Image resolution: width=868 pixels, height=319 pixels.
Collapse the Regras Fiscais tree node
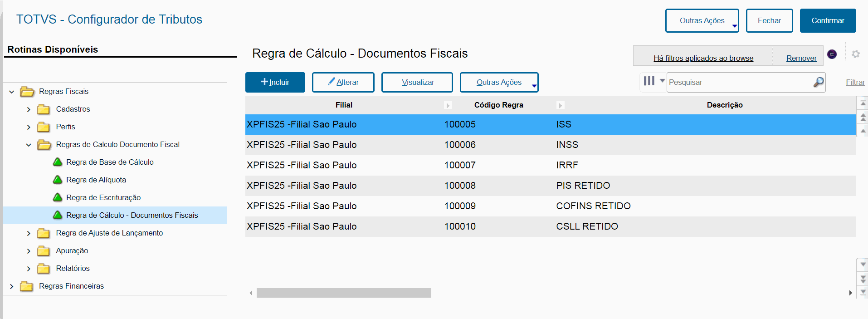[x=12, y=92]
